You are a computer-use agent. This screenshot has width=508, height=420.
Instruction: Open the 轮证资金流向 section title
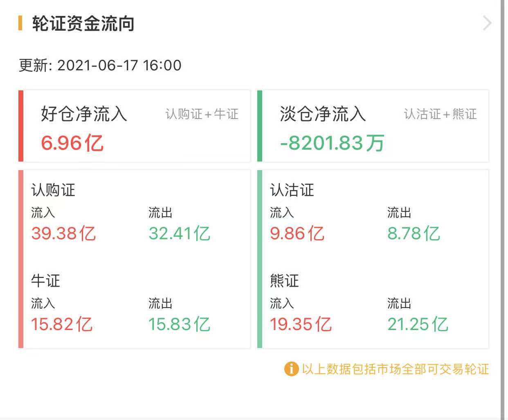[83, 24]
